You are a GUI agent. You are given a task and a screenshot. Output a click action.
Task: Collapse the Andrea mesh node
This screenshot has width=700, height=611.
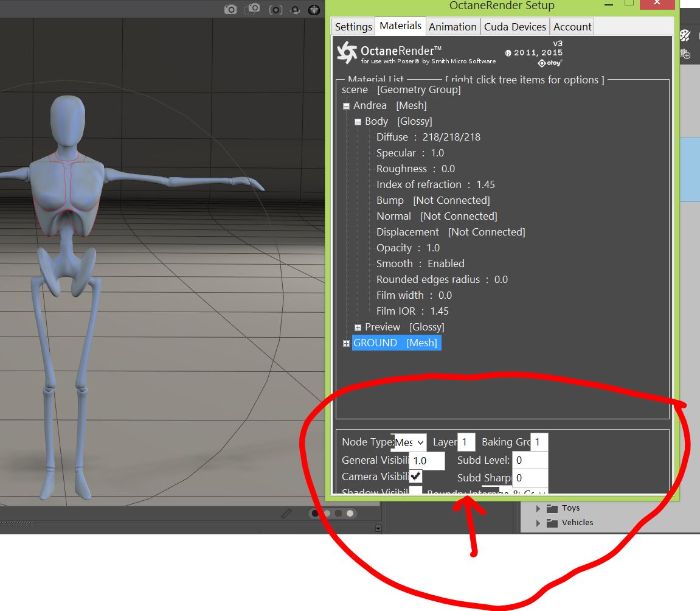pos(346,106)
